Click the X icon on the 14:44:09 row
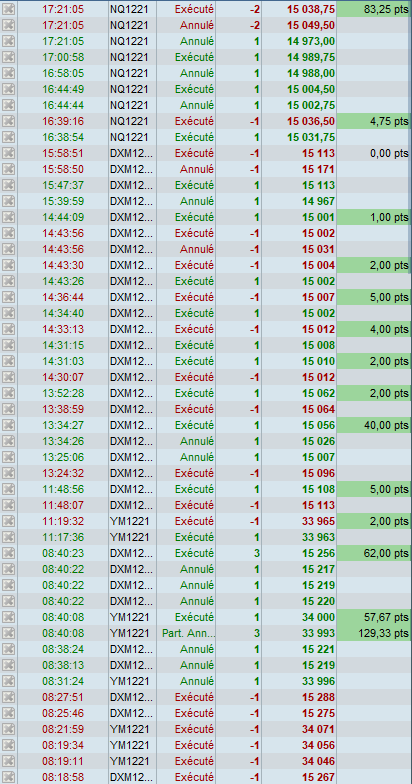Viewport: 412px width, 784px height. [x=8, y=217]
